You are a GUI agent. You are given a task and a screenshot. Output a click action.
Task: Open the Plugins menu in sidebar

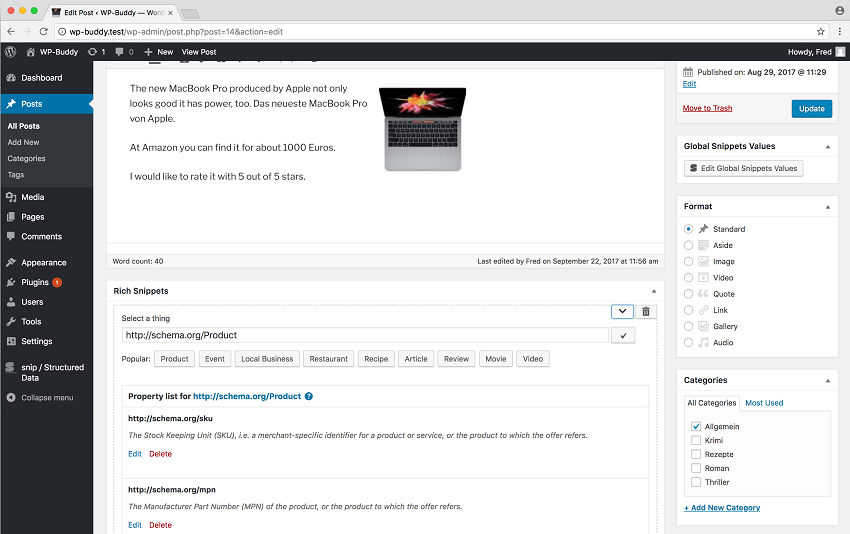point(35,282)
